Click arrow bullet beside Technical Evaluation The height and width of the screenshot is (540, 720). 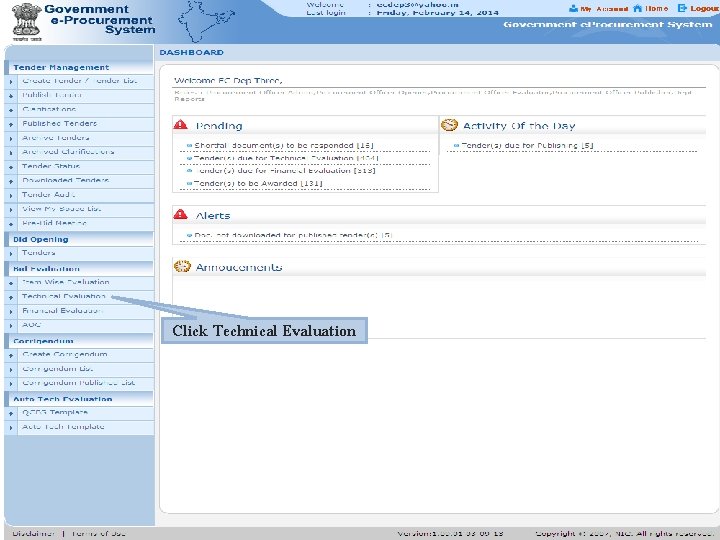pos(11,298)
